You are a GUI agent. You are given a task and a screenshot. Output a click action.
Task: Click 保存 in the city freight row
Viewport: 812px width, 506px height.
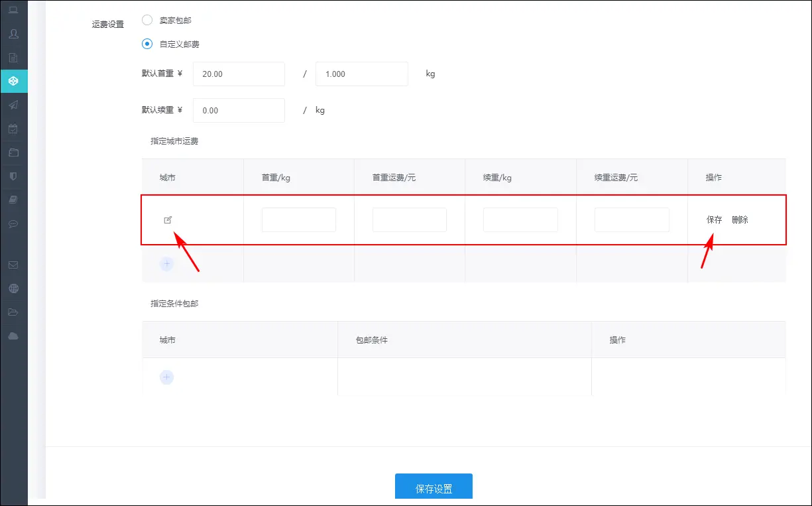[x=714, y=220]
